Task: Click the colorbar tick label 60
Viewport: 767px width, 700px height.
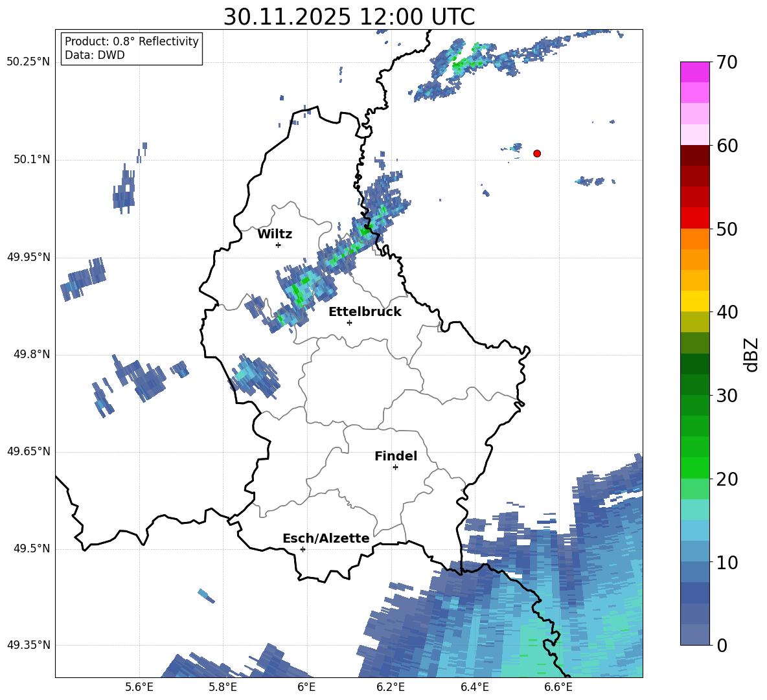Action: pyautogui.click(x=727, y=145)
